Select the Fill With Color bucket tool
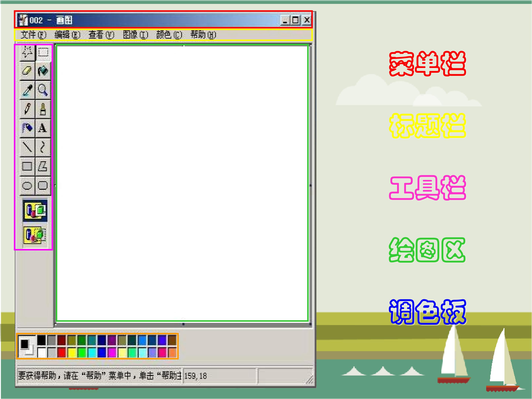 [x=43, y=71]
